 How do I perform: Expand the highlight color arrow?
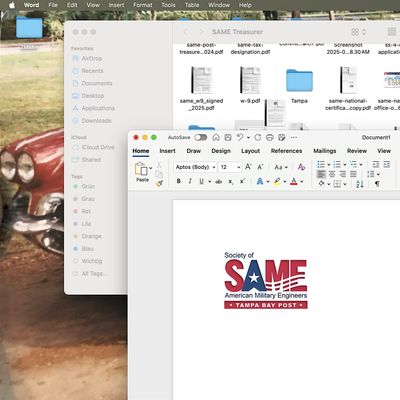pos(285,182)
